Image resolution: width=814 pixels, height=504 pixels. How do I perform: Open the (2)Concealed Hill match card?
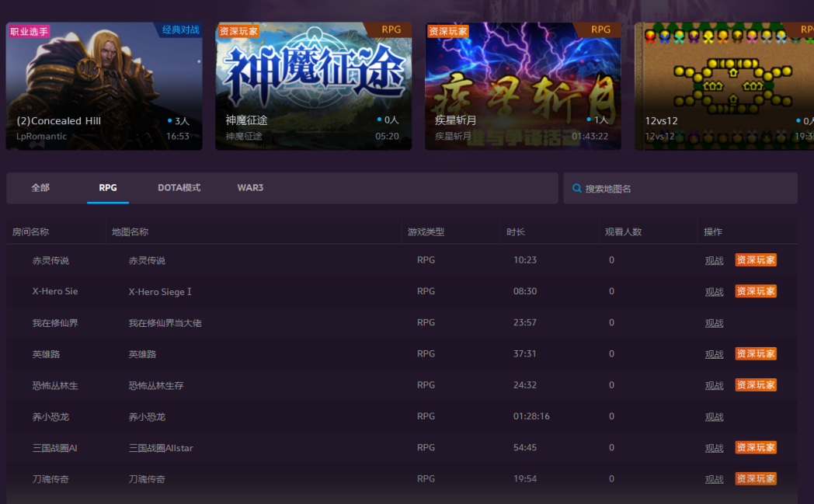point(104,86)
